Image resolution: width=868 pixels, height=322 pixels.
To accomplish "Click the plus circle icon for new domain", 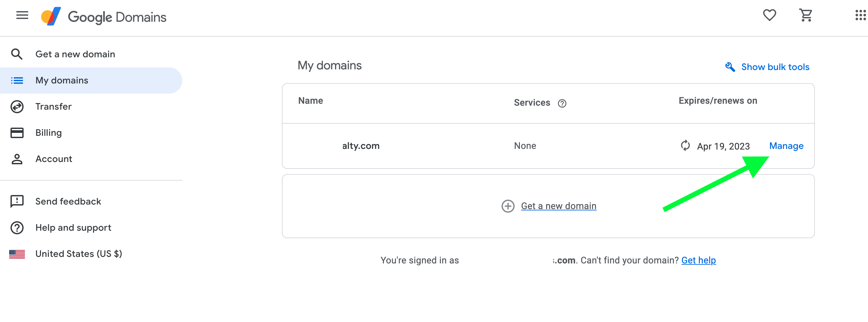I will [x=508, y=206].
